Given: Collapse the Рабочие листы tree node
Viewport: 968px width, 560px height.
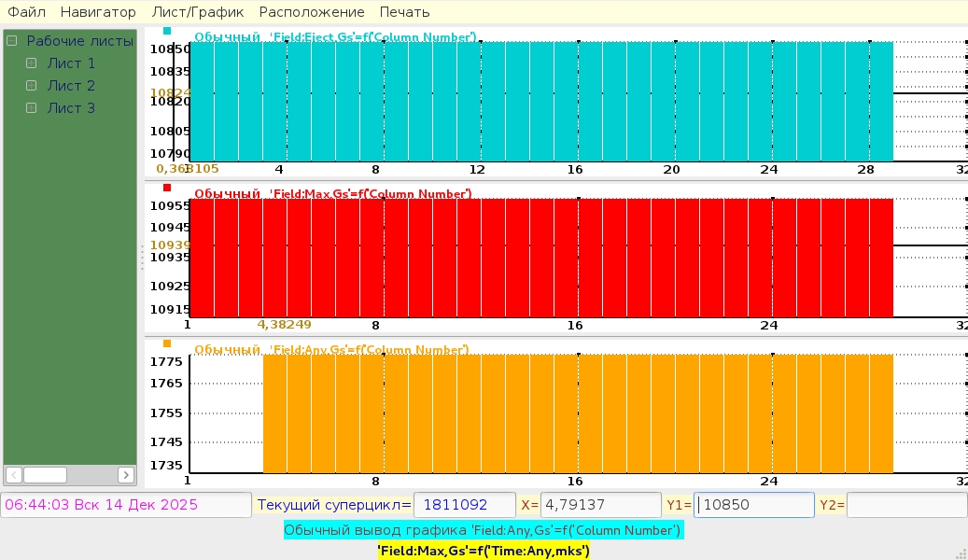Looking at the screenshot, I should point(12,41).
